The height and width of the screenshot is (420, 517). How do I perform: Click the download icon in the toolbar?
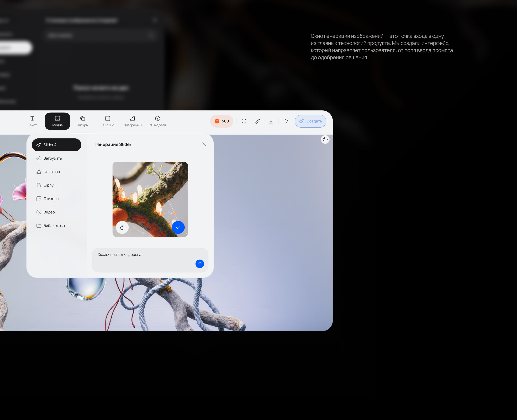point(271,121)
